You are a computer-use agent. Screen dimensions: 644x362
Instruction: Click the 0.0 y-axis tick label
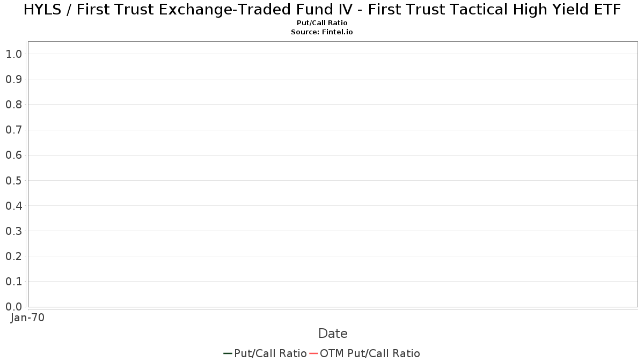coord(13,307)
